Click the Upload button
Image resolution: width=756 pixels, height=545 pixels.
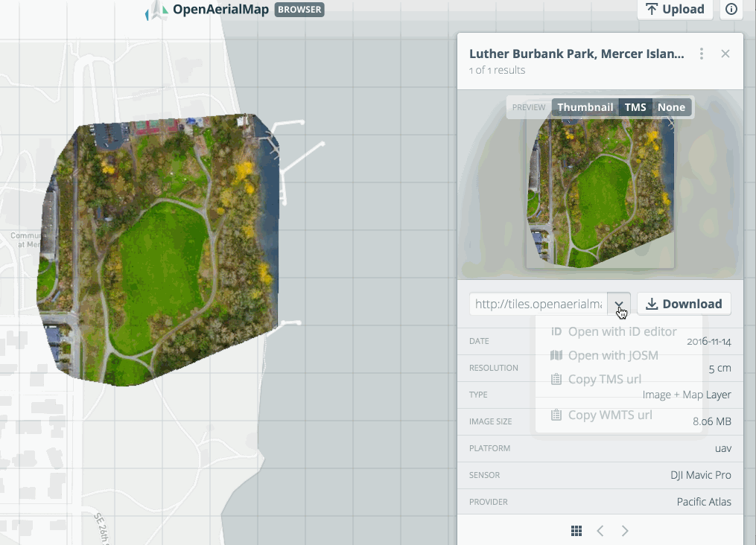(675, 10)
